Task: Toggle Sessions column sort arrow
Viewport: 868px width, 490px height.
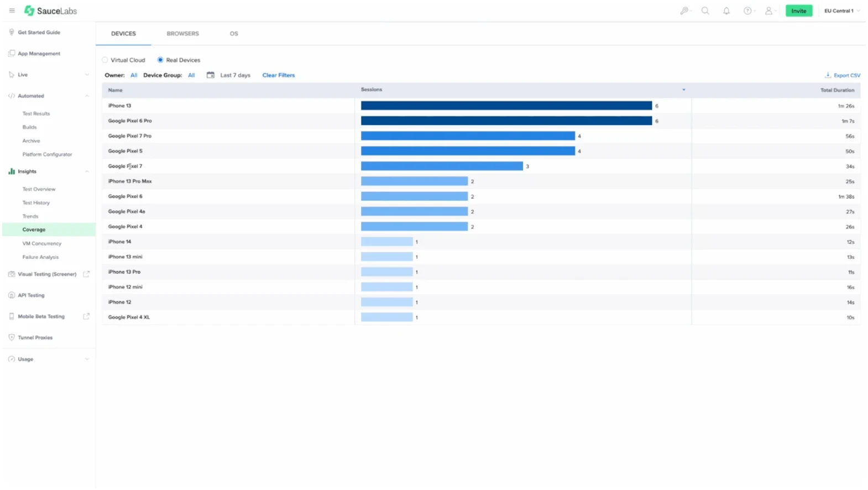Action: coord(683,90)
